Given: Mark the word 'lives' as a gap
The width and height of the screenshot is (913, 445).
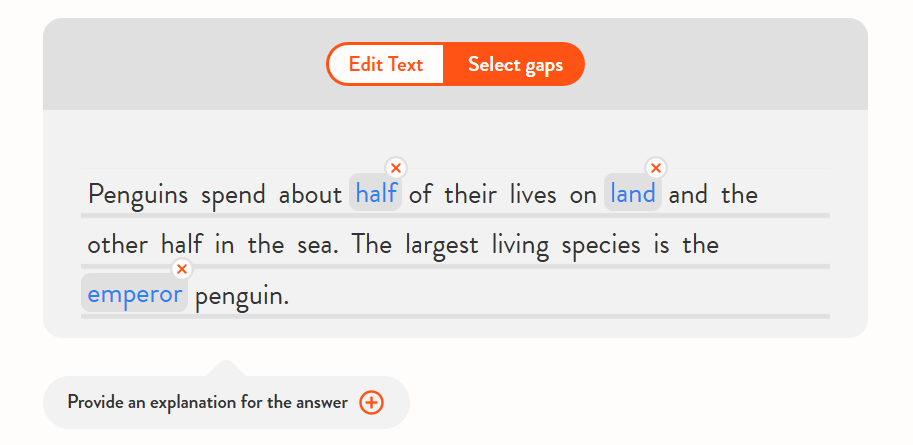Looking at the screenshot, I should 533,194.
